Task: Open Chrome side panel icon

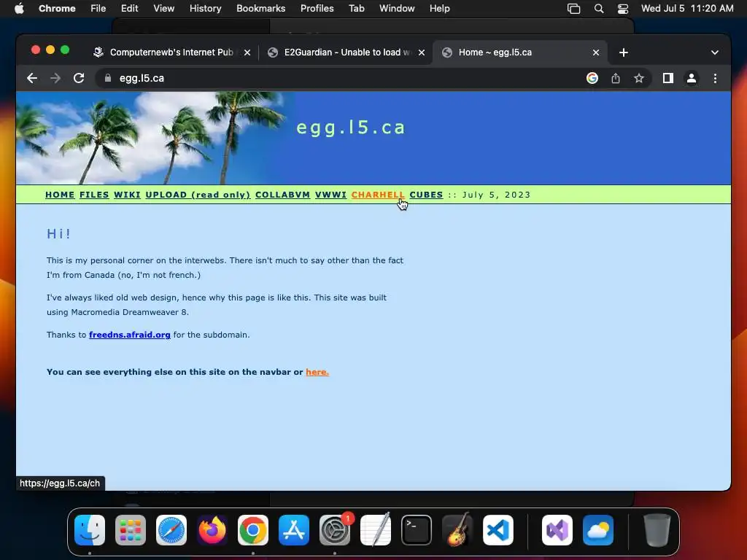Action: pyautogui.click(x=668, y=78)
